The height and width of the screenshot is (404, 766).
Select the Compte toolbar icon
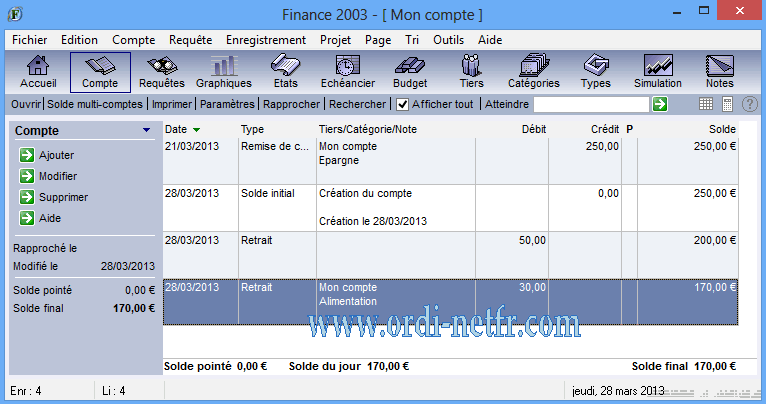point(100,72)
